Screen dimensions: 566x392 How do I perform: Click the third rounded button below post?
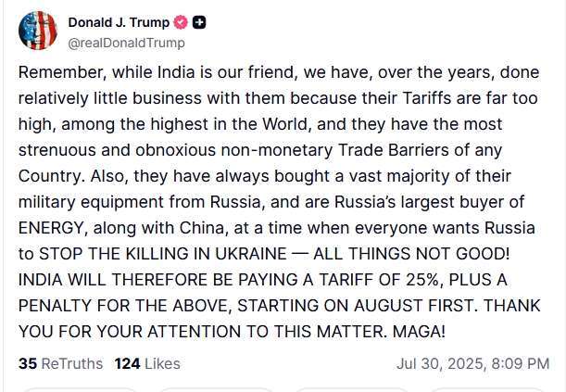pyautogui.click(x=352, y=390)
